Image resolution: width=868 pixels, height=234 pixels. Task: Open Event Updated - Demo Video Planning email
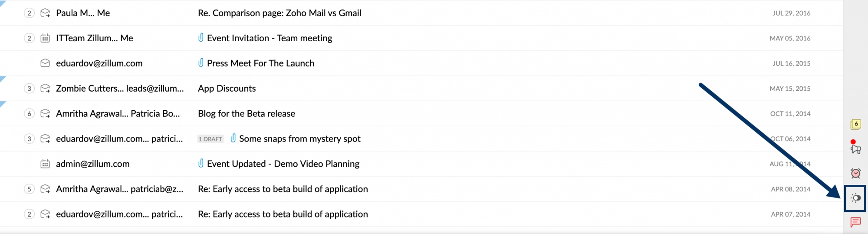283,164
